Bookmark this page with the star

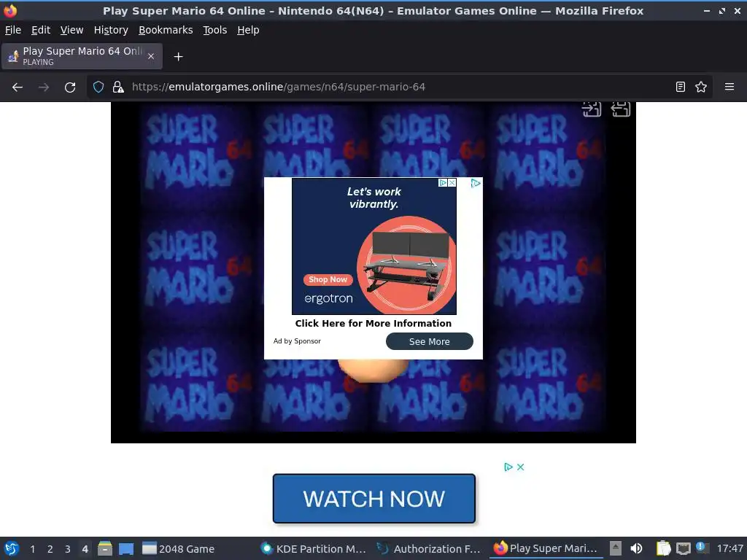(x=701, y=87)
